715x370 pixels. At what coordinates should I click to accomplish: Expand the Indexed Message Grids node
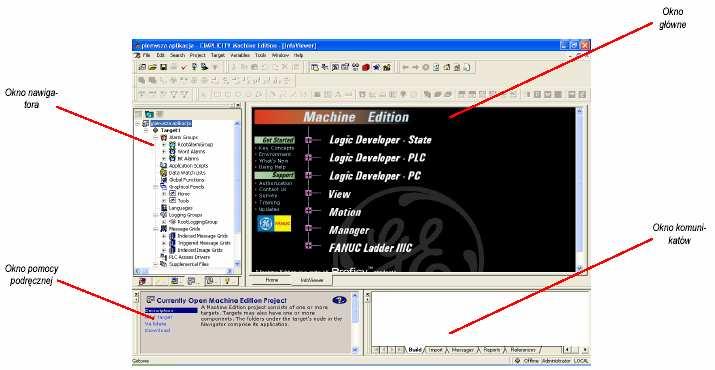(x=164, y=236)
